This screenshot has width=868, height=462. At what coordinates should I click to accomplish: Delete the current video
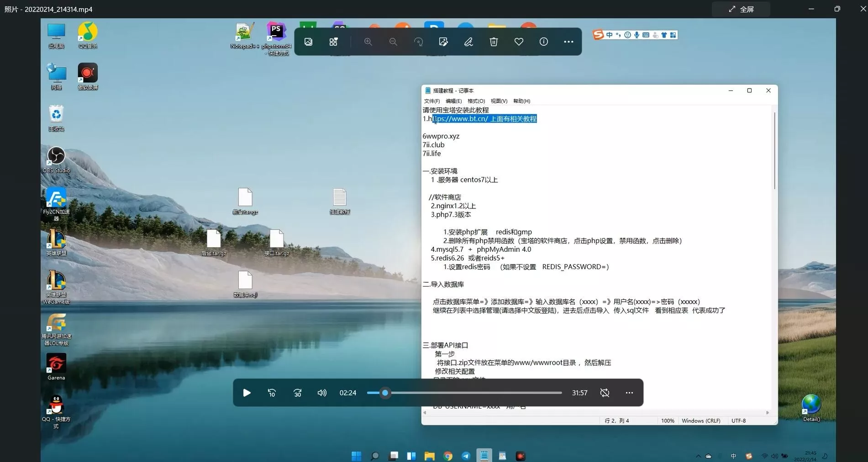tap(493, 42)
